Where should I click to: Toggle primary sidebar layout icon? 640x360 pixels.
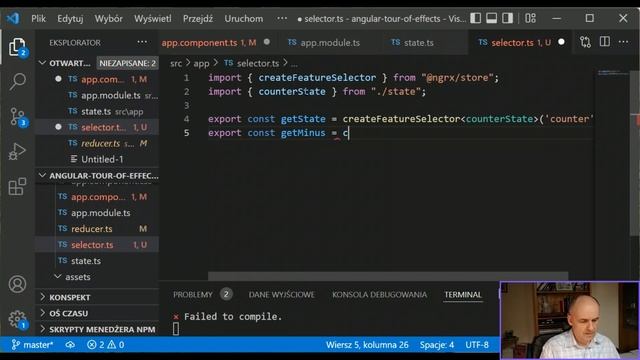pos(476,18)
